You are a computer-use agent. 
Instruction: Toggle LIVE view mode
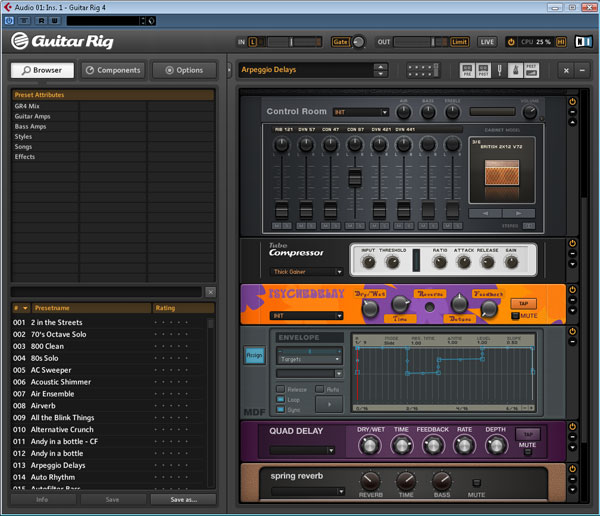click(487, 42)
